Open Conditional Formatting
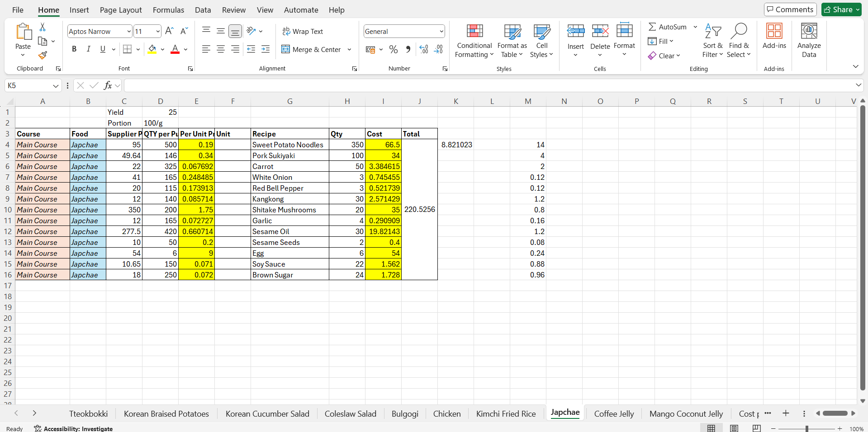Screen dimensions: 868x432 pyautogui.click(x=474, y=41)
